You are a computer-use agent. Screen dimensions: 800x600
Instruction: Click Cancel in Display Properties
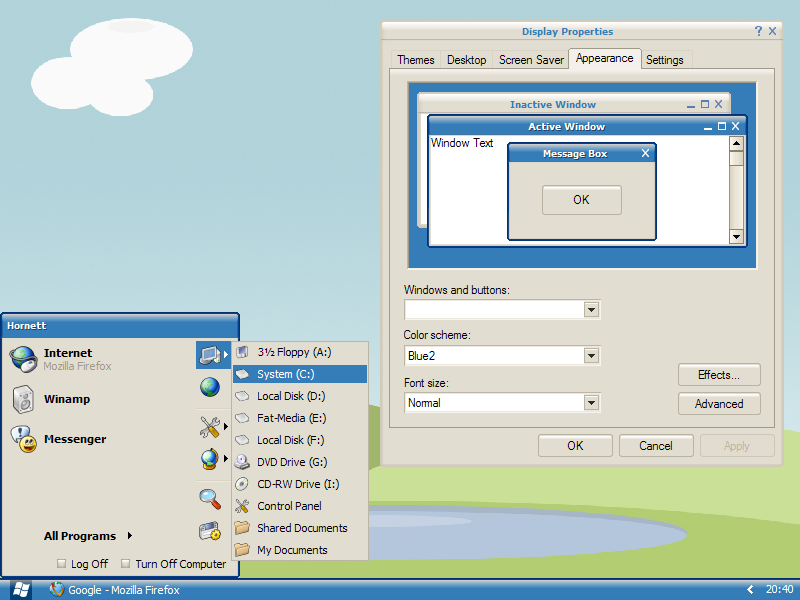click(x=656, y=446)
